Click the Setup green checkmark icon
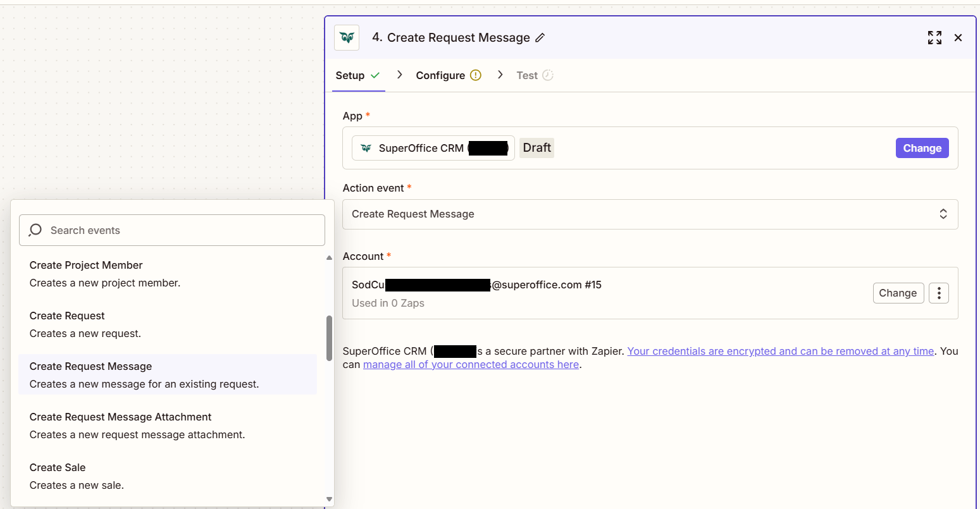980x509 pixels. click(x=375, y=75)
